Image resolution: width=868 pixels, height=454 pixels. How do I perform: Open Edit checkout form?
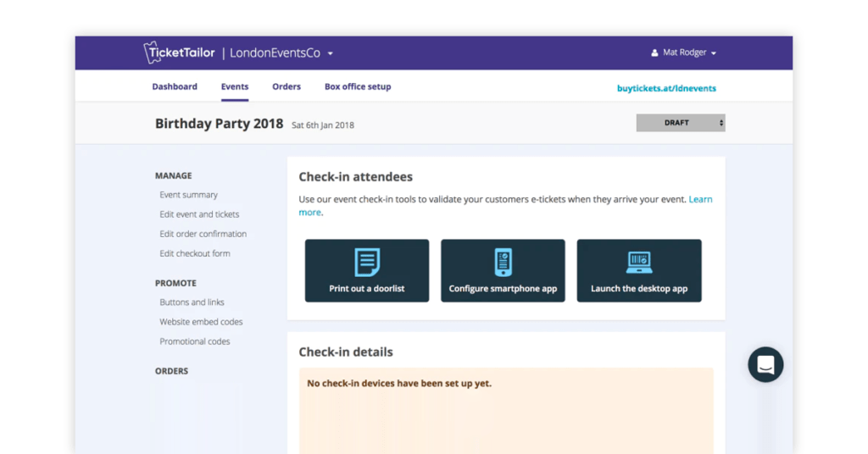pos(195,253)
